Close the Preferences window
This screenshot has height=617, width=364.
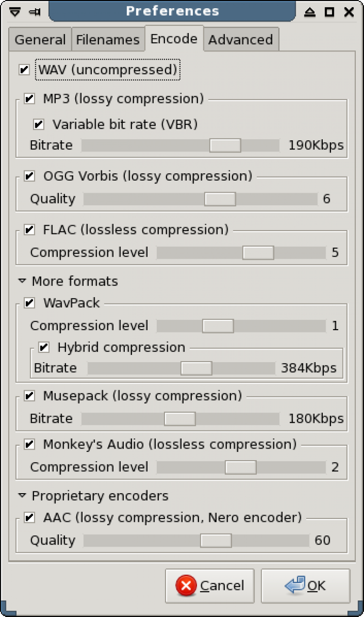[x=349, y=12]
